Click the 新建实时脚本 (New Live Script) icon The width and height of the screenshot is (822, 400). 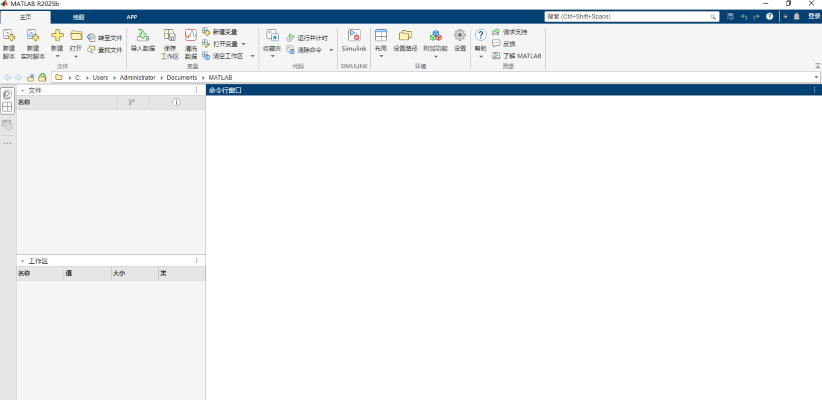pyautogui.click(x=33, y=35)
